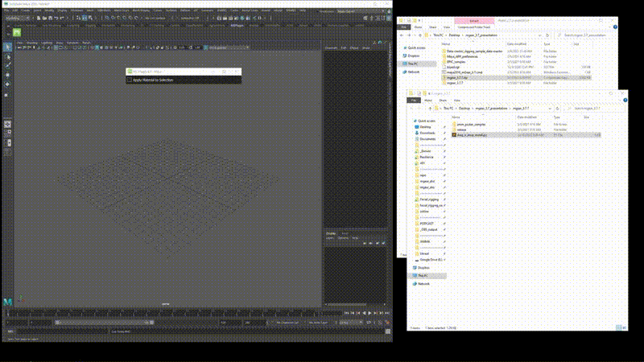Expand the ribbon in upper Explorer window

point(610,27)
